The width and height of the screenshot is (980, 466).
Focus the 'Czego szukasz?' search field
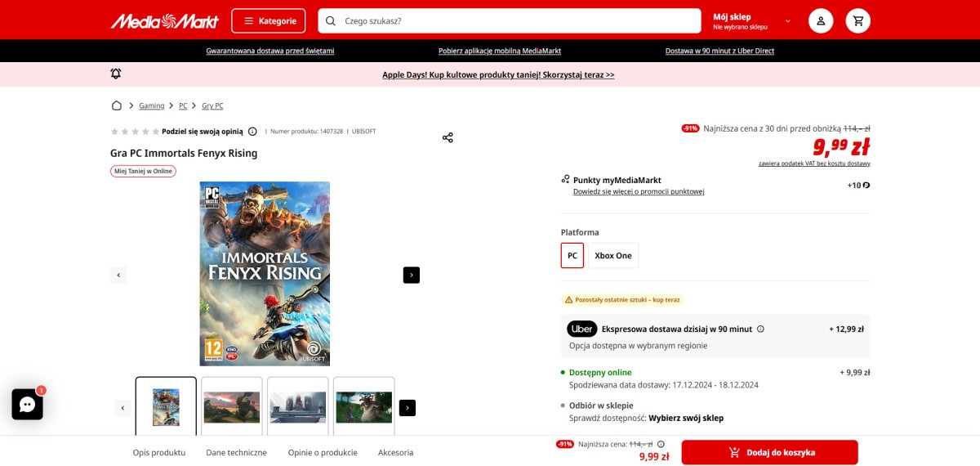509,20
